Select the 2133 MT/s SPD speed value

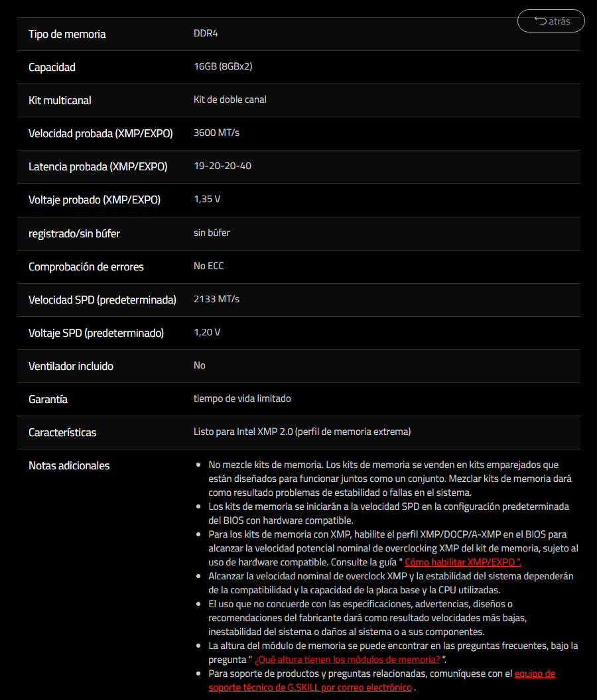[x=216, y=299]
